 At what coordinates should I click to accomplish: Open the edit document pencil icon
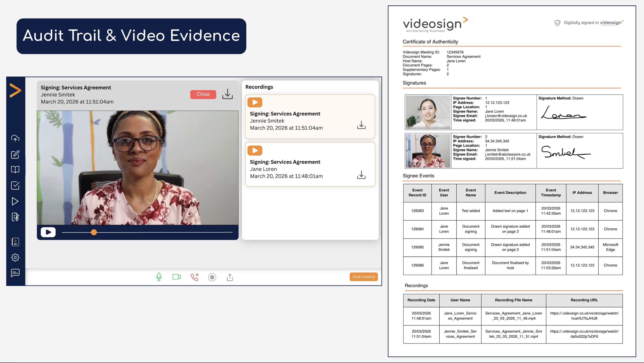tap(15, 154)
